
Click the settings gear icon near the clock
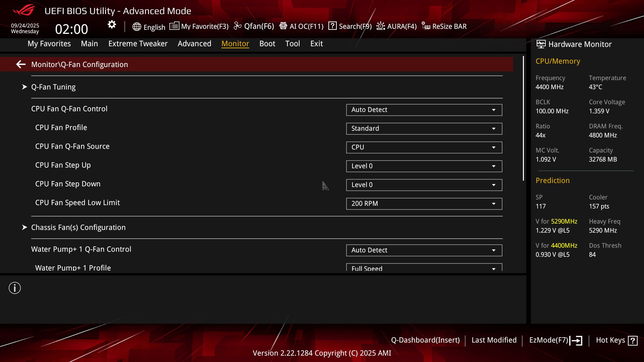112,24
